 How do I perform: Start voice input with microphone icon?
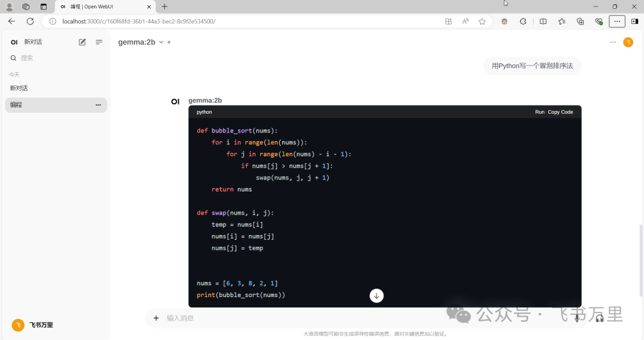tap(577, 318)
